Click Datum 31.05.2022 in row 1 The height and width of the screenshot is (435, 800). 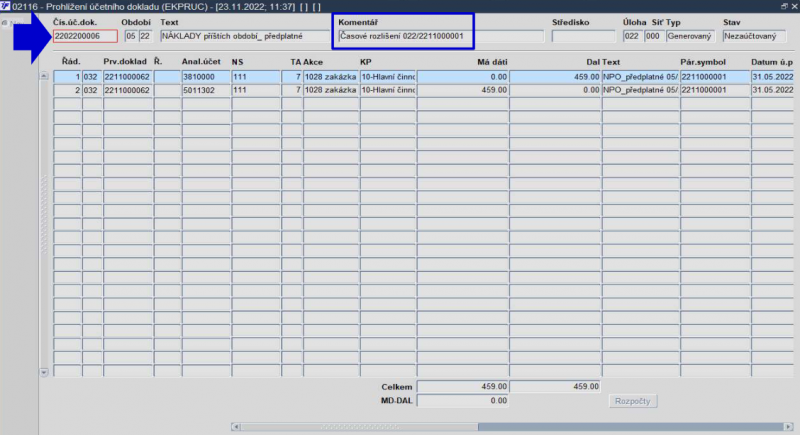click(x=772, y=77)
